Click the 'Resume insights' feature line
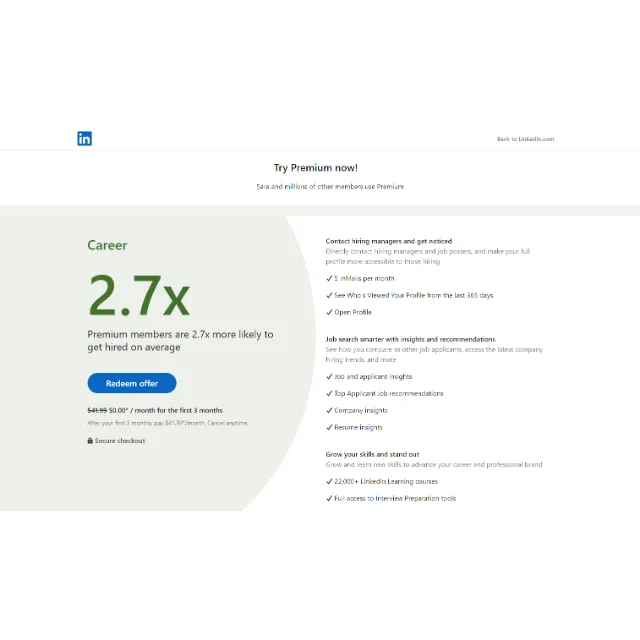The height and width of the screenshot is (640, 640). click(x=358, y=427)
